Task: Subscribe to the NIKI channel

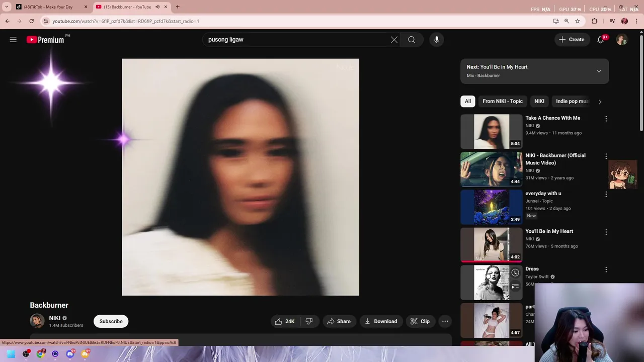Action: pyautogui.click(x=111, y=321)
